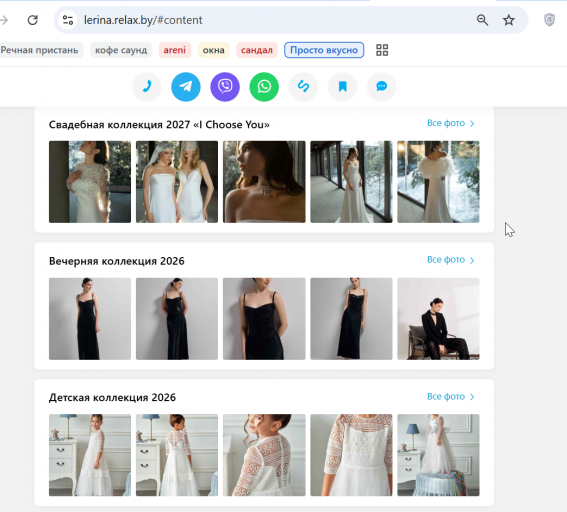Open Telegram contact button
Image resolution: width=567 pixels, height=512 pixels.
coord(186,87)
